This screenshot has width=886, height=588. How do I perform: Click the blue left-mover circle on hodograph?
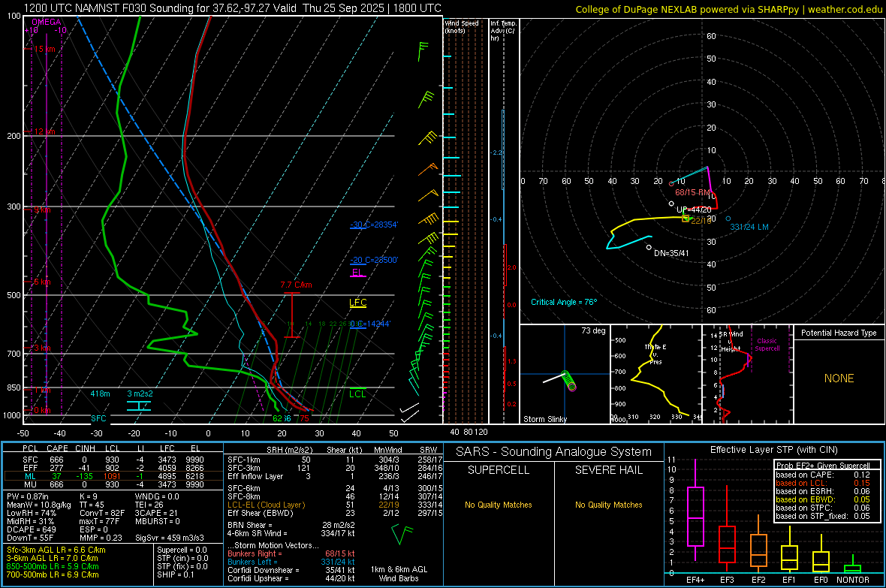tap(728, 219)
